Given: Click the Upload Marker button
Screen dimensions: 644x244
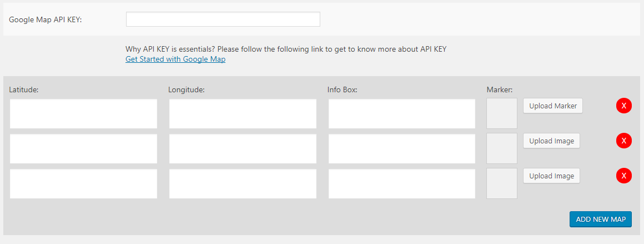Looking at the screenshot, I should tap(552, 106).
